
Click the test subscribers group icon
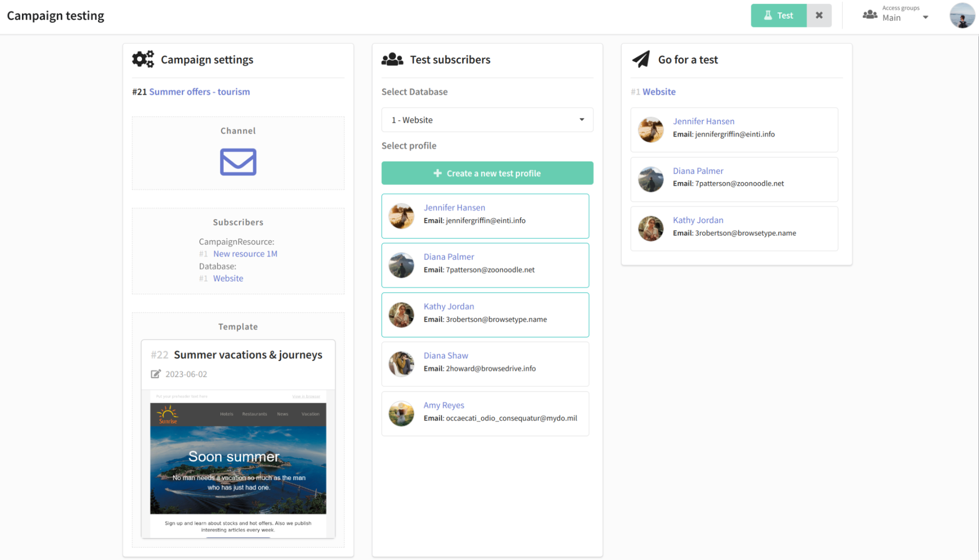click(x=391, y=58)
